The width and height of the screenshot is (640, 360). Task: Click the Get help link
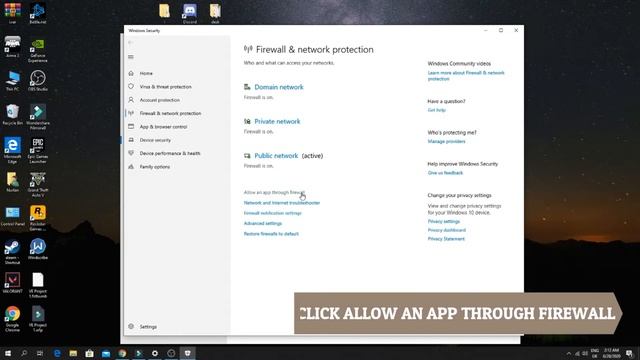[436, 110]
